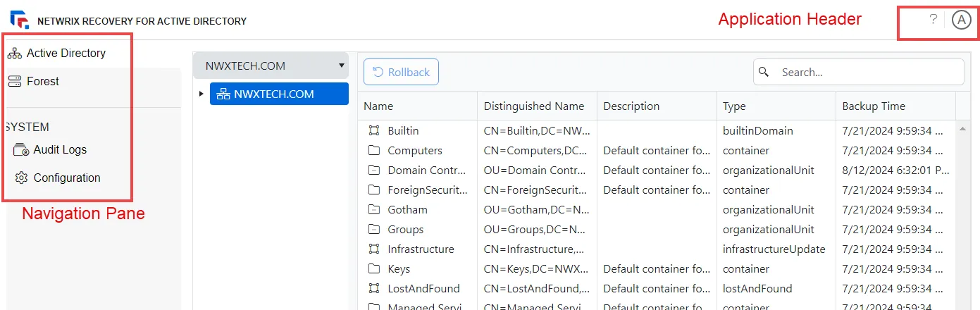Sort by the Backup Time column header
Image resolution: width=980 pixels, height=310 pixels.
[x=874, y=106]
